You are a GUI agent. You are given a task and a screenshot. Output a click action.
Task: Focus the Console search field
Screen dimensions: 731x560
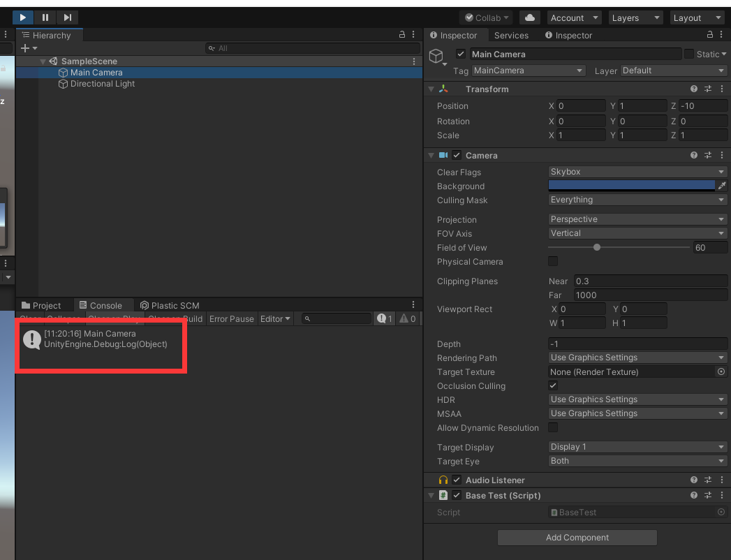coord(337,319)
